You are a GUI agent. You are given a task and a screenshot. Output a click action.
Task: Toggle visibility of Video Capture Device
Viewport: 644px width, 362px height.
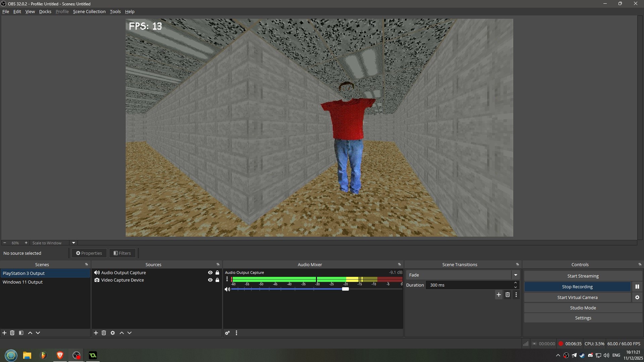210,280
